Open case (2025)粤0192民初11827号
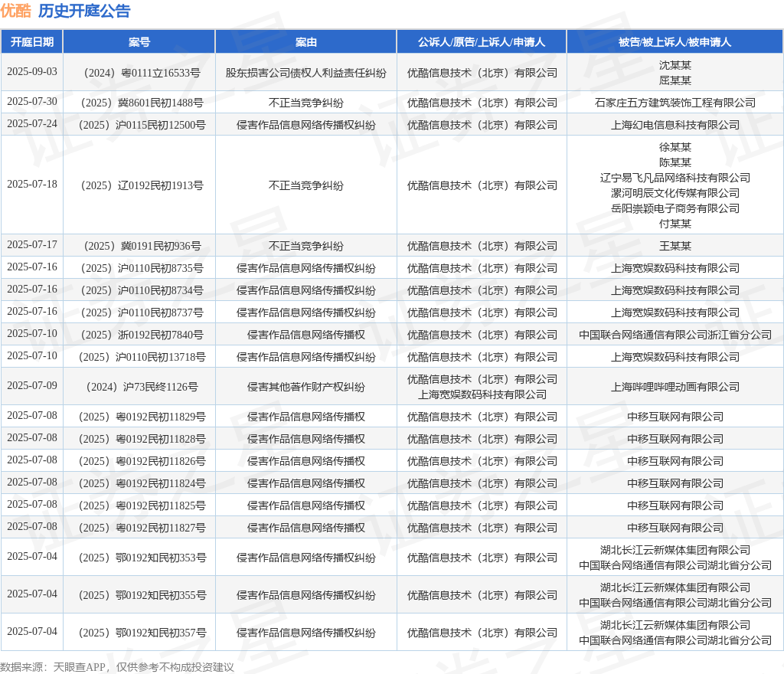This screenshot has width=784, height=674. pyautogui.click(x=142, y=528)
